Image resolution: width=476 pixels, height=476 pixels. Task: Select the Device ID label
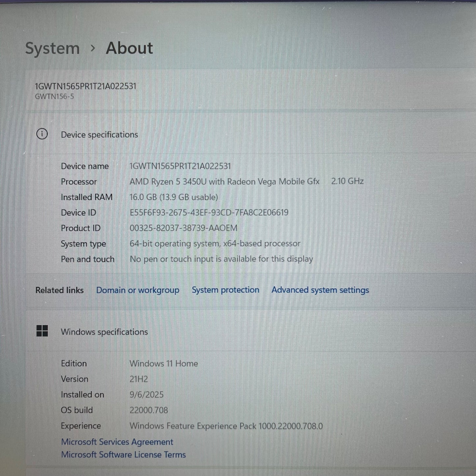pos(78,212)
